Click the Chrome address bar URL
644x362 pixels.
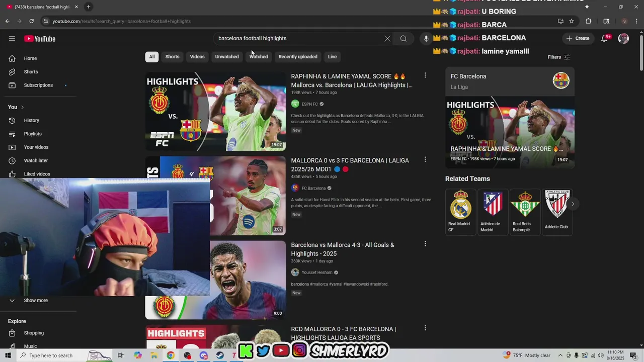coord(121,21)
